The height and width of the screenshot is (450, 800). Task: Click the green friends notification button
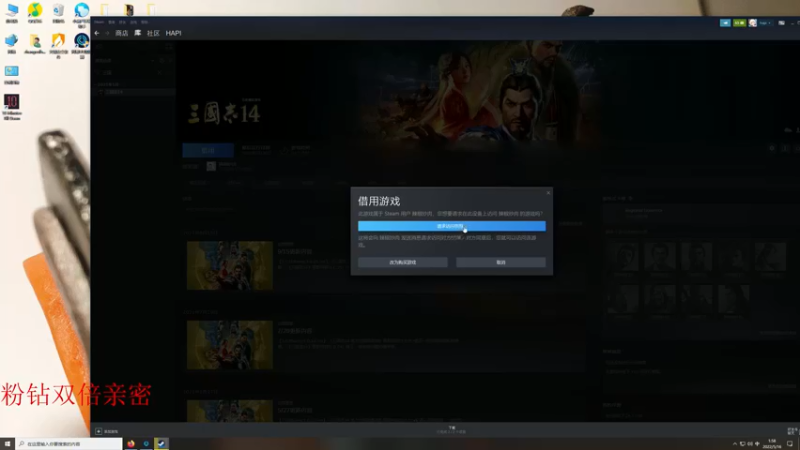tap(739, 23)
